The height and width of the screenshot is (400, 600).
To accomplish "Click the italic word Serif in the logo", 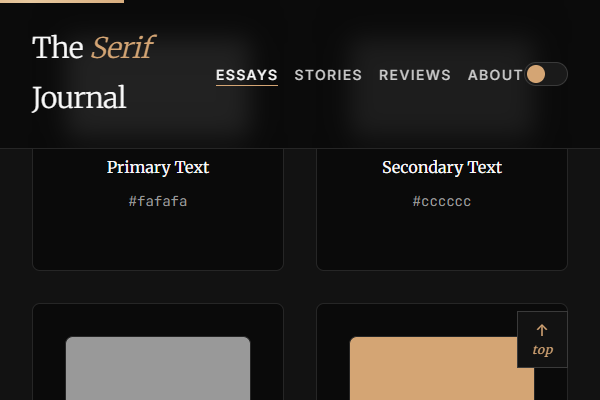I will [x=122, y=47].
